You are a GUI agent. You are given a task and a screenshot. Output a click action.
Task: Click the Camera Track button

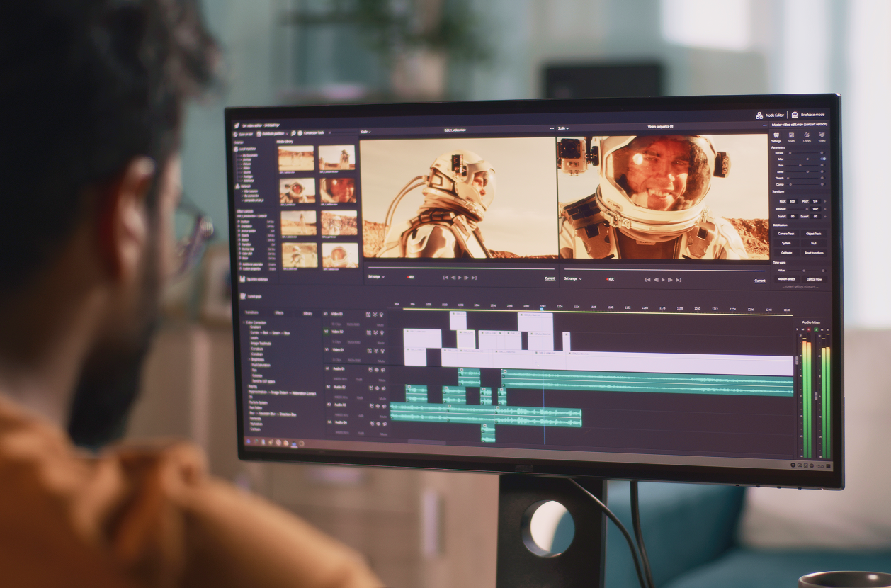(x=785, y=234)
